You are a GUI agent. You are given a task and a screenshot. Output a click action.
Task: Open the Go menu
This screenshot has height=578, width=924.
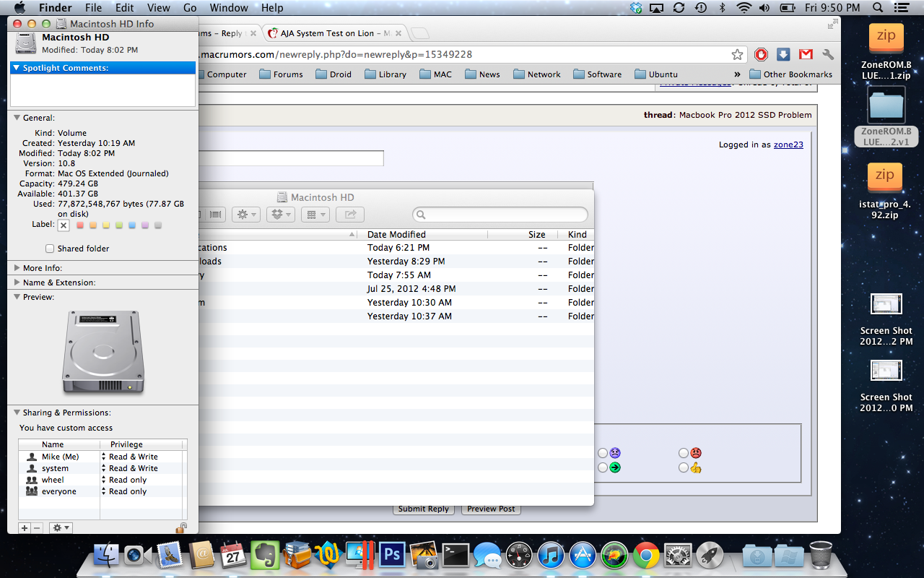(190, 8)
